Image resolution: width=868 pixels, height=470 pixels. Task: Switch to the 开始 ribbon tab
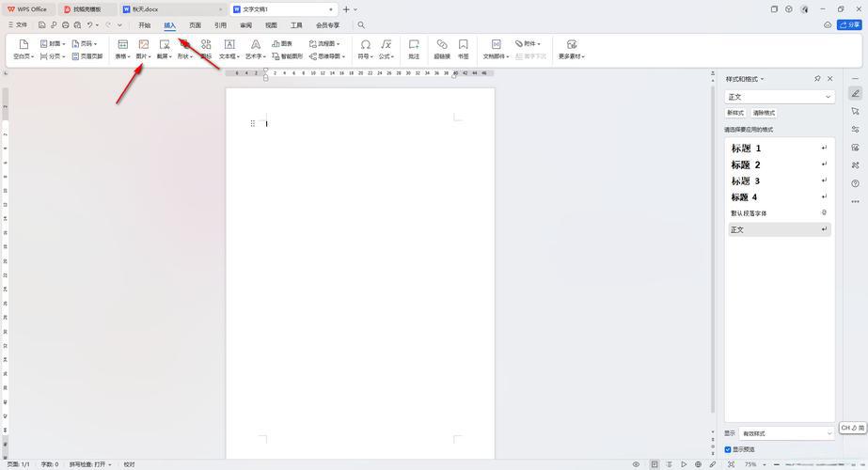145,25
